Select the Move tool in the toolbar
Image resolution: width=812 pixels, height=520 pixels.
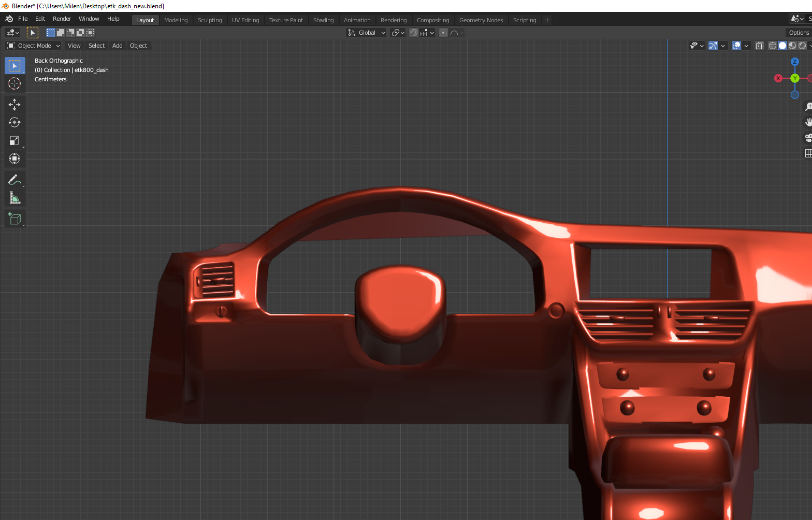pyautogui.click(x=15, y=105)
